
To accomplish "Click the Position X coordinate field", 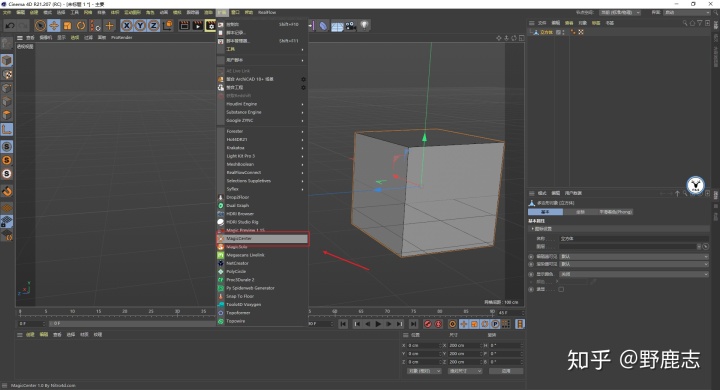I will pos(424,345).
